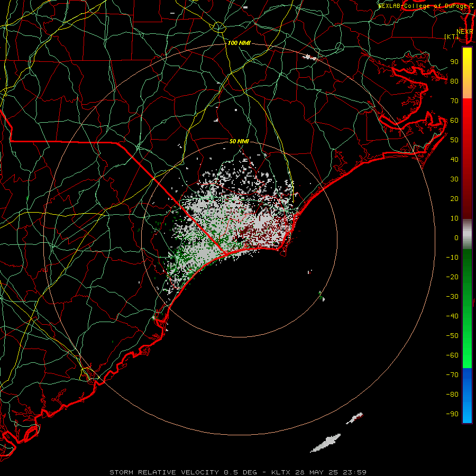
Task: Click the "20" value on the velocity scale
Action: point(454,198)
